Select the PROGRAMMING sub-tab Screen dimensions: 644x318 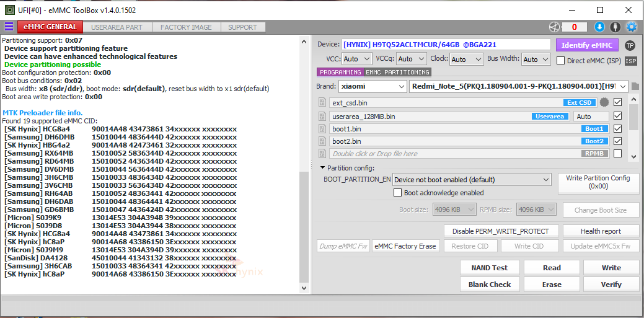(340, 73)
